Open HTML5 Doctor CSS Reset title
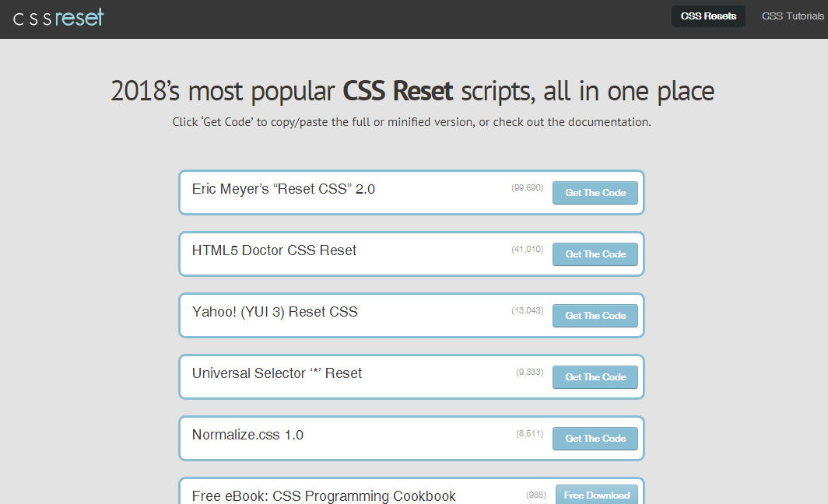Screen dimensions: 828x504 pyautogui.click(x=274, y=250)
